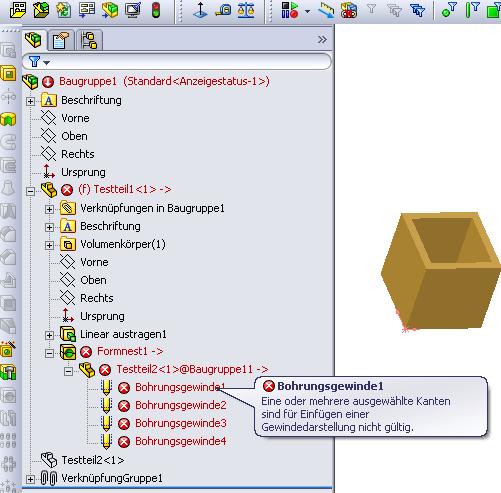
Task: Select Bohrungsgewinde2 in the tree
Action: (x=181, y=405)
